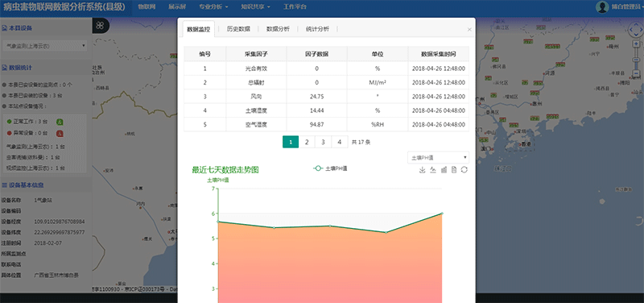Click the 24.75 value cell
This screenshot has width=644, height=303.
[316, 97]
